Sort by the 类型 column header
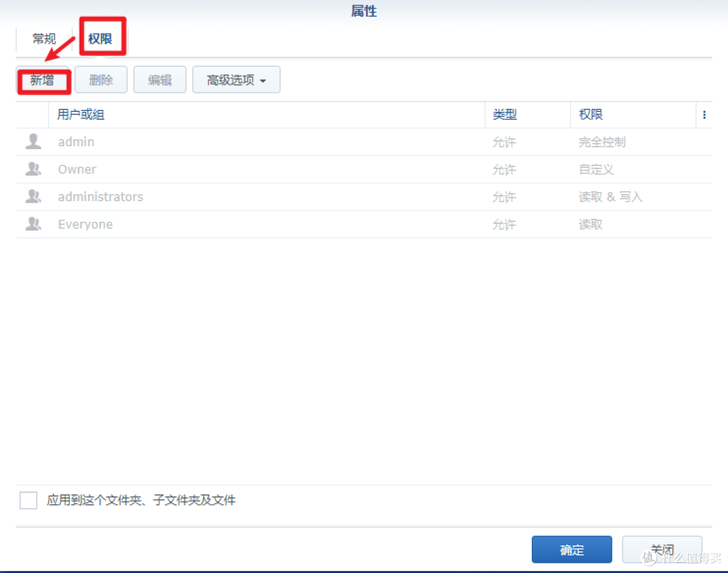Viewport: 728px width, 573px height. 504,115
